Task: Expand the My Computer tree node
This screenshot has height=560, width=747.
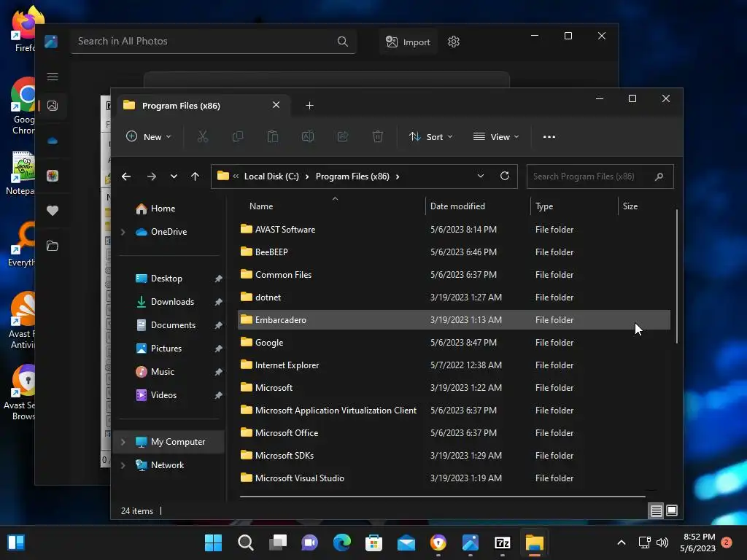Action: point(123,442)
